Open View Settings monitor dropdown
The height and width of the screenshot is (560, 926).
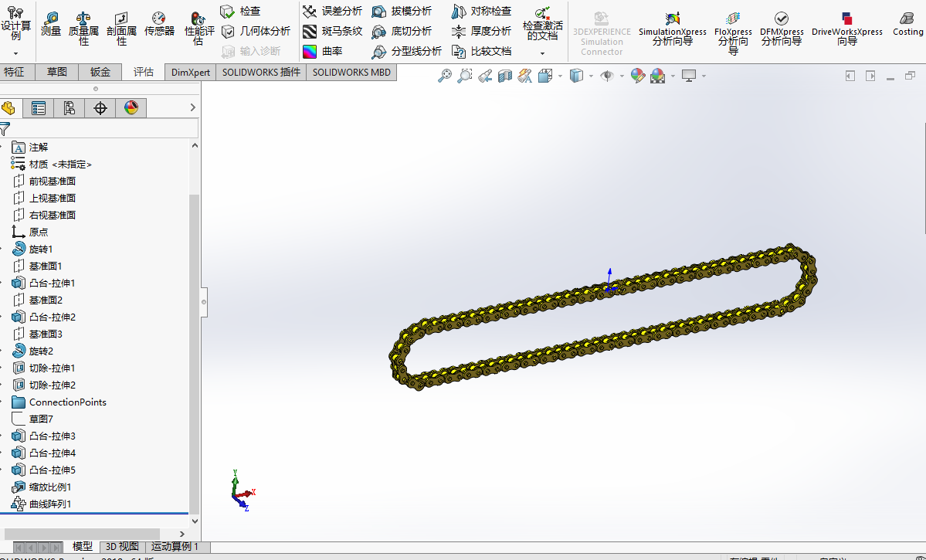tap(704, 76)
